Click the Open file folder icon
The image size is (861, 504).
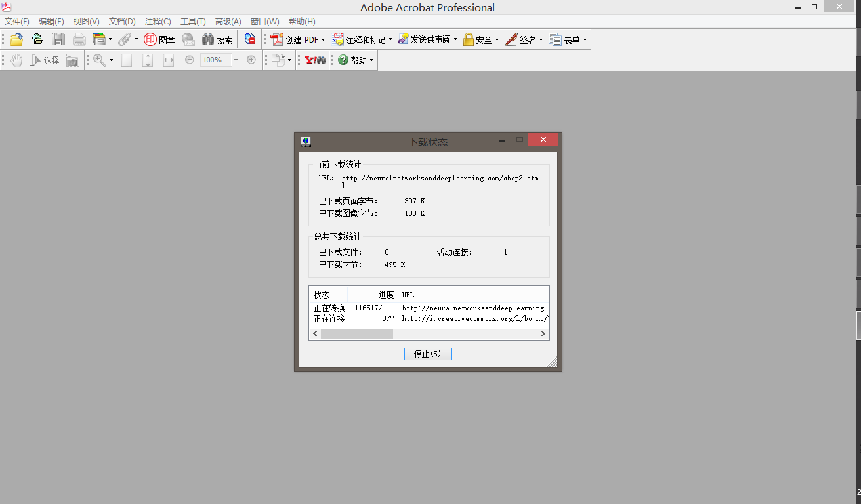click(x=16, y=39)
